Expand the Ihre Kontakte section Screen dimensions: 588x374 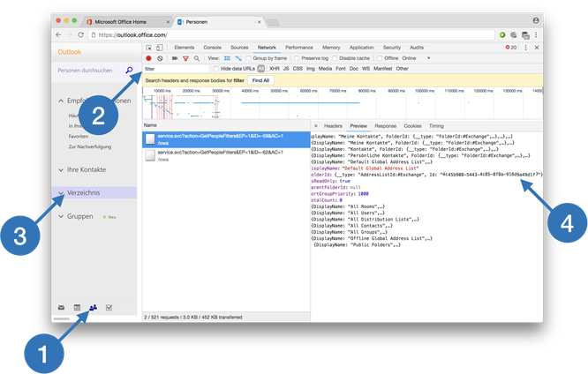pos(61,169)
